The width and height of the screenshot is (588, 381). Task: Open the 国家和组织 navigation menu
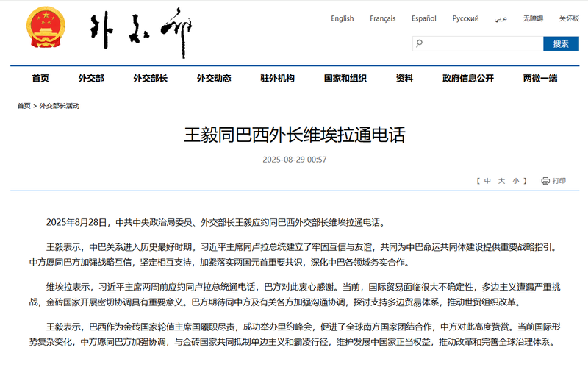coord(345,79)
